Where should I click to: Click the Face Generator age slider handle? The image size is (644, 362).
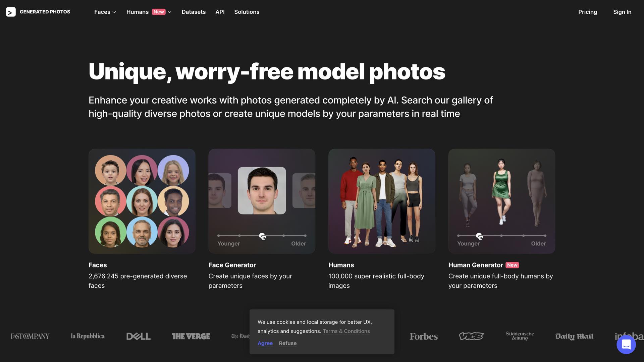click(262, 236)
